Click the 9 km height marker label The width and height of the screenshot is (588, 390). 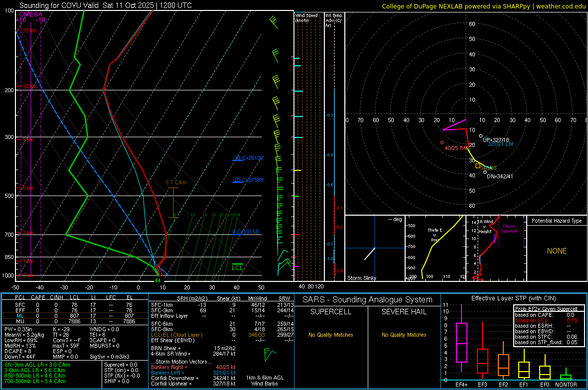click(x=28, y=139)
